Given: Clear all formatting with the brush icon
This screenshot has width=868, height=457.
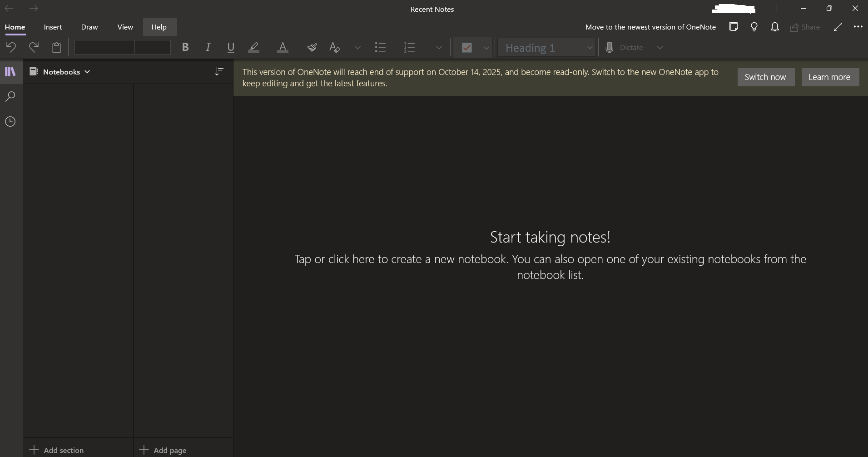Looking at the screenshot, I should [312, 47].
